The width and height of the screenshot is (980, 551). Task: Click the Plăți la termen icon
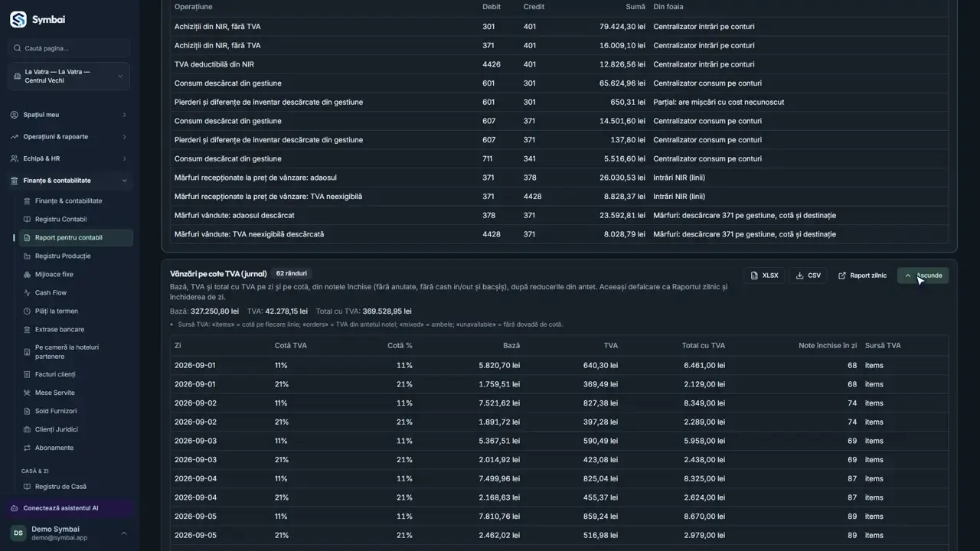coord(28,311)
